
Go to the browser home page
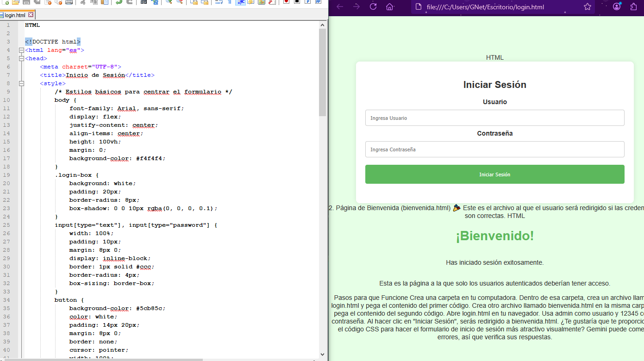(390, 6)
